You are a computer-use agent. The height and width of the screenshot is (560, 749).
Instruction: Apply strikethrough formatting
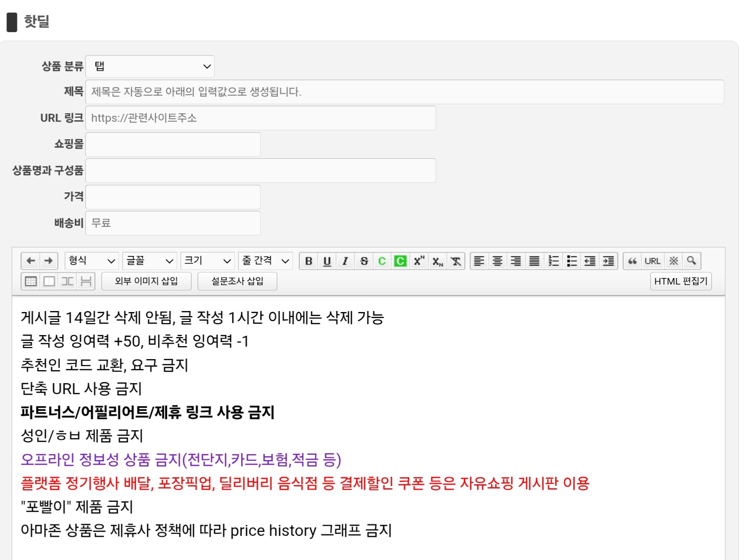coord(364,261)
